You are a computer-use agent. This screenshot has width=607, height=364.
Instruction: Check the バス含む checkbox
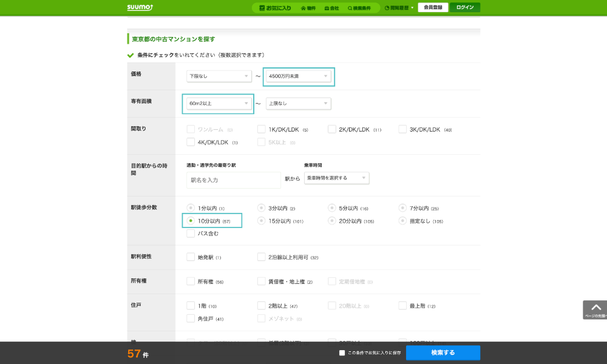(191, 234)
